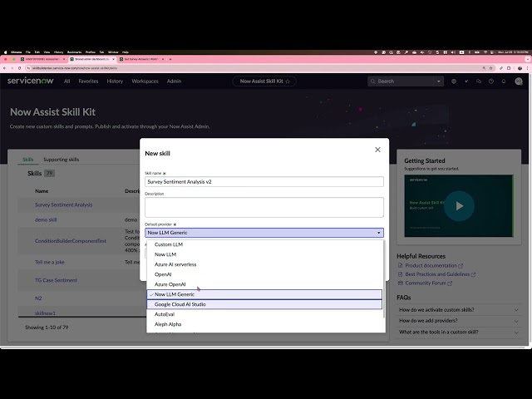Image resolution: width=532 pixels, height=399 pixels.
Task: Click the Description text area
Action: (x=264, y=207)
